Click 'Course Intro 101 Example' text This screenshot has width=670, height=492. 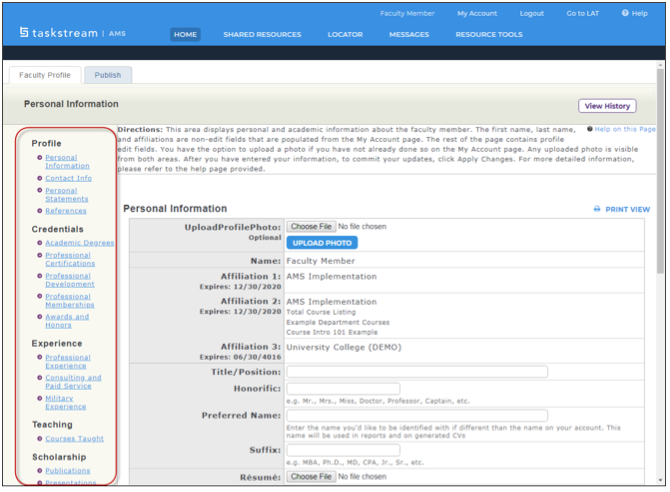tap(332, 332)
